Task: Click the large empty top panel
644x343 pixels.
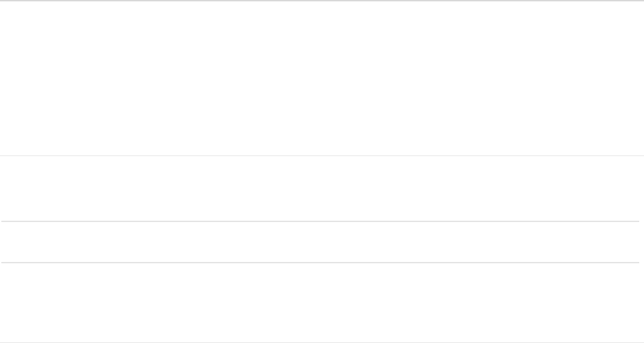Action: [321, 78]
